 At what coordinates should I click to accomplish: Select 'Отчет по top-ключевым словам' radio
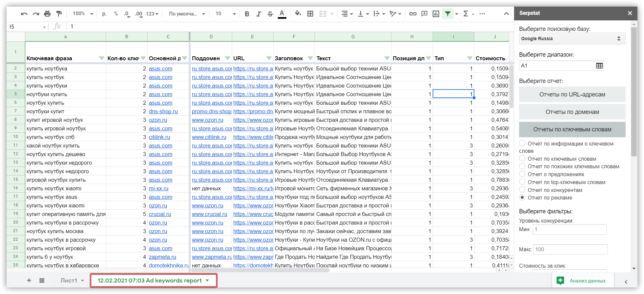(x=522, y=182)
